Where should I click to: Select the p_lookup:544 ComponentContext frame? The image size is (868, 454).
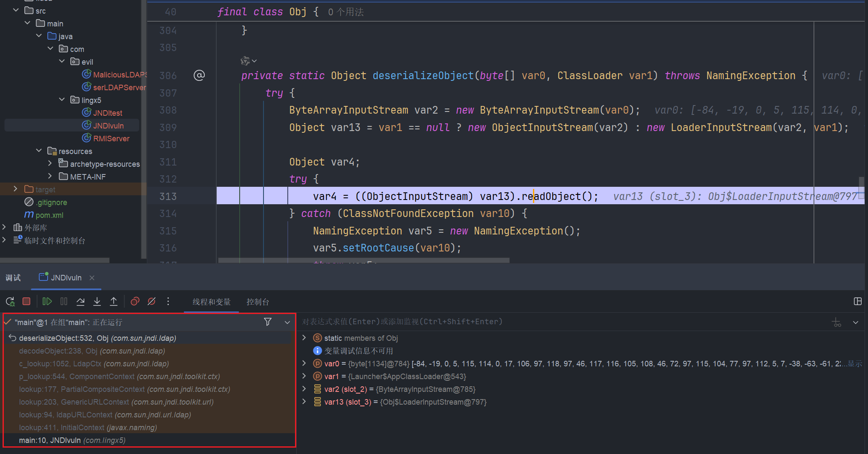(x=149, y=376)
